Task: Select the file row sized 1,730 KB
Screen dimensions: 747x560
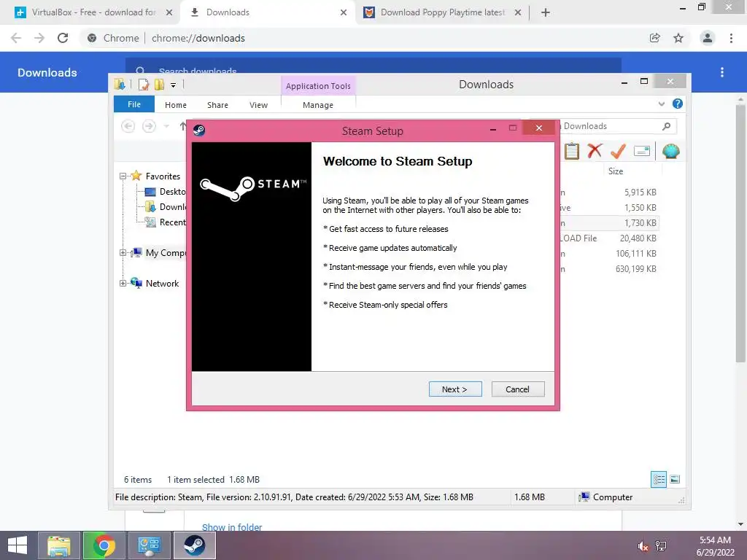Action: [609, 223]
